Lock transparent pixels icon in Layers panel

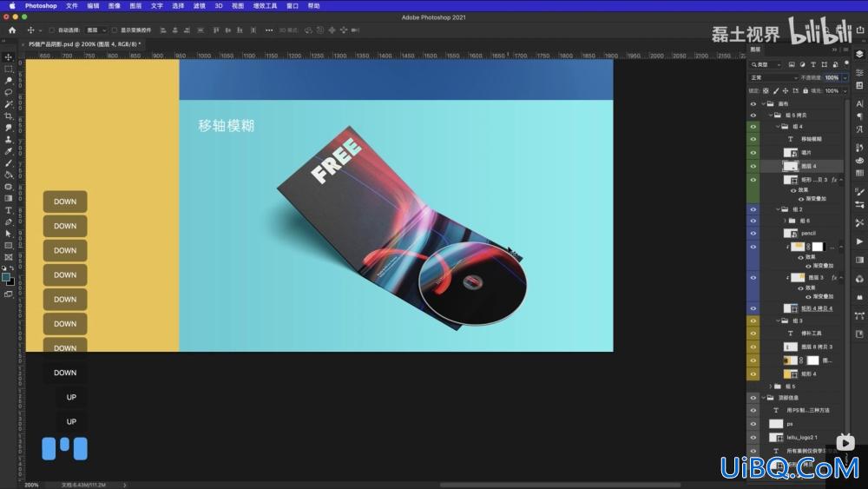766,91
